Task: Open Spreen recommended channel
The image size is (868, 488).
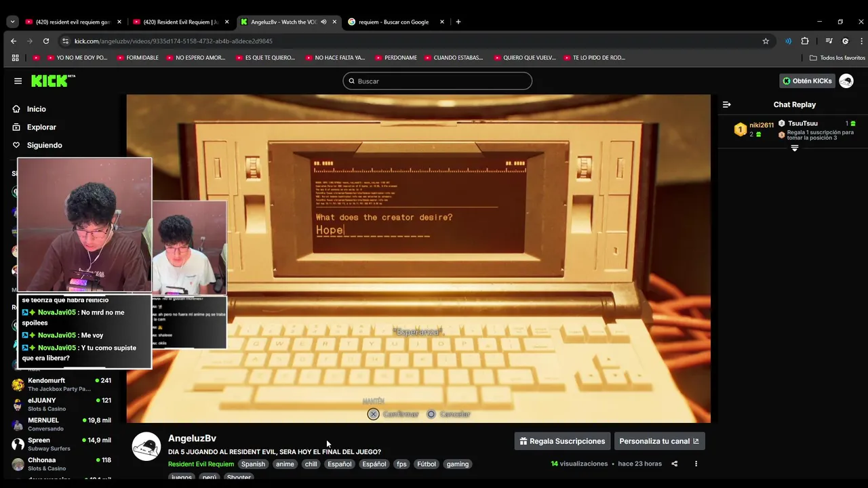Action: point(61,444)
